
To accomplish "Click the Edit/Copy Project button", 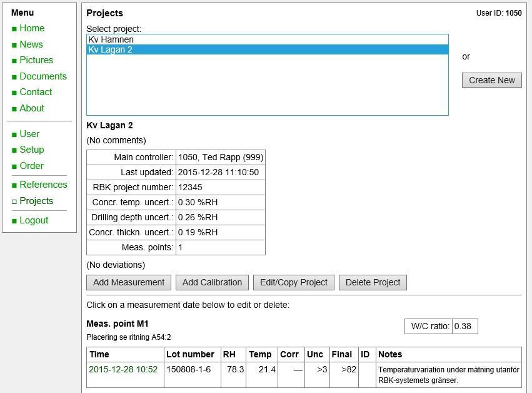I will (x=293, y=283).
